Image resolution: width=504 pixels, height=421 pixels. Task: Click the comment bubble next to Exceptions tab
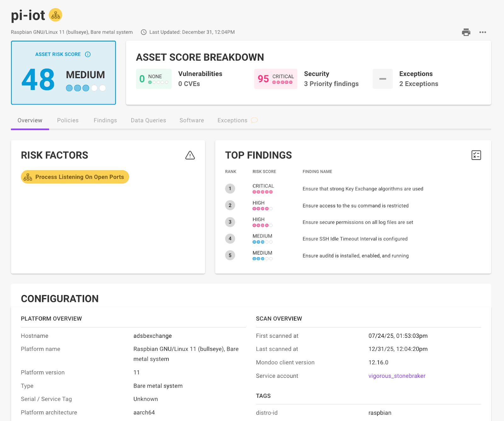(x=255, y=120)
